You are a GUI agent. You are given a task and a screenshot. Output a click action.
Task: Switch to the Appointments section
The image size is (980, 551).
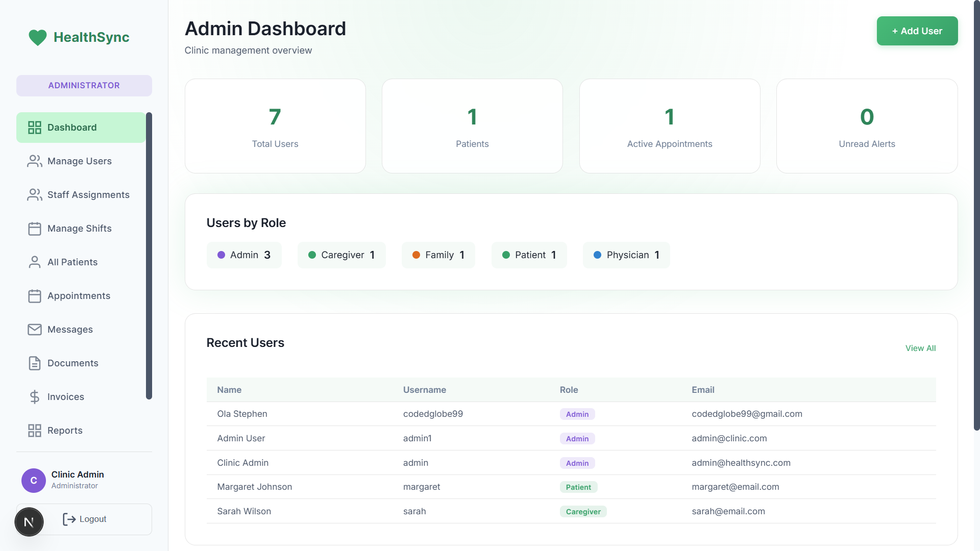79,295
